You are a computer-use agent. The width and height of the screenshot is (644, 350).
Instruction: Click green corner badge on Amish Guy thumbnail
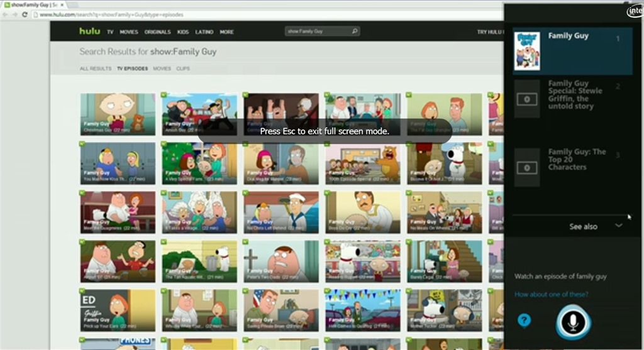(164, 95)
